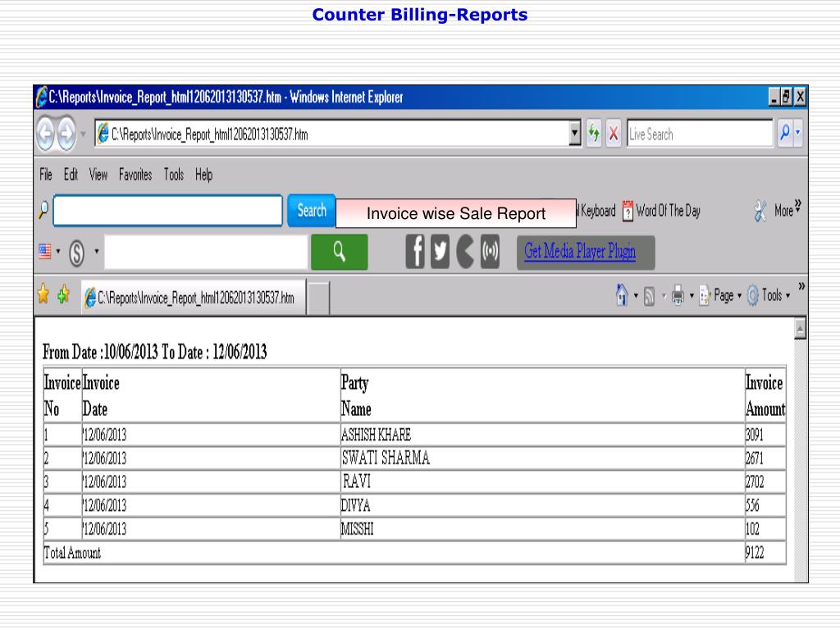
Task: Open the Print dropdown arrow
Action: [x=692, y=295]
